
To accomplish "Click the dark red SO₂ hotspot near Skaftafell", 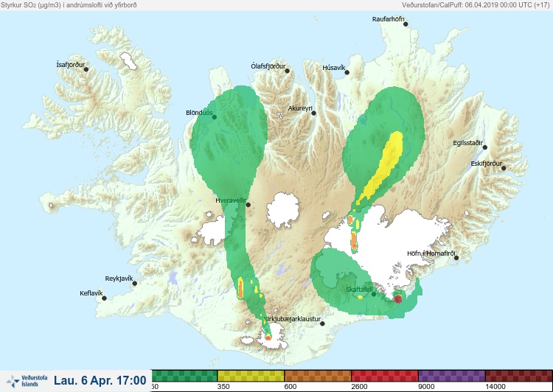I will (x=398, y=299).
